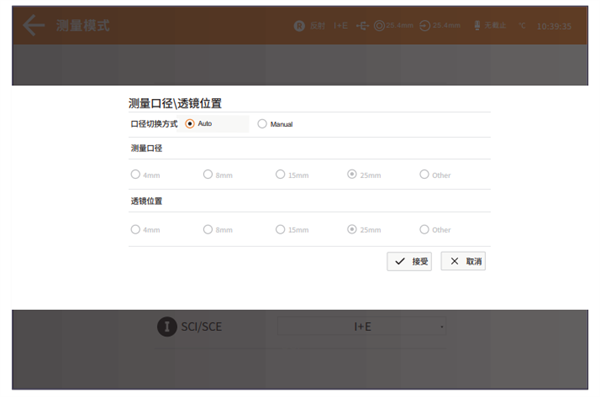The height and width of the screenshot is (397, 600).
Task: Click the reflectance R status icon
Action: coord(299,26)
